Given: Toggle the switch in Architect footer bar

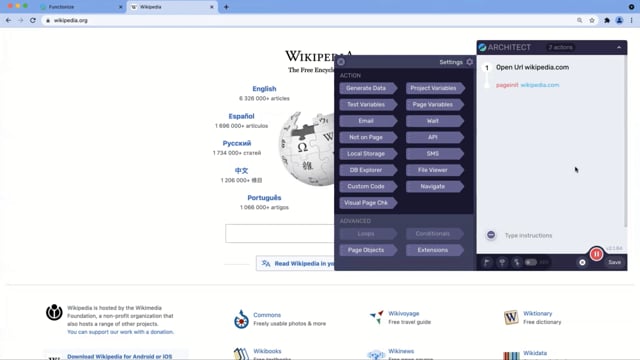Looking at the screenshot, I should click(531, 262).
